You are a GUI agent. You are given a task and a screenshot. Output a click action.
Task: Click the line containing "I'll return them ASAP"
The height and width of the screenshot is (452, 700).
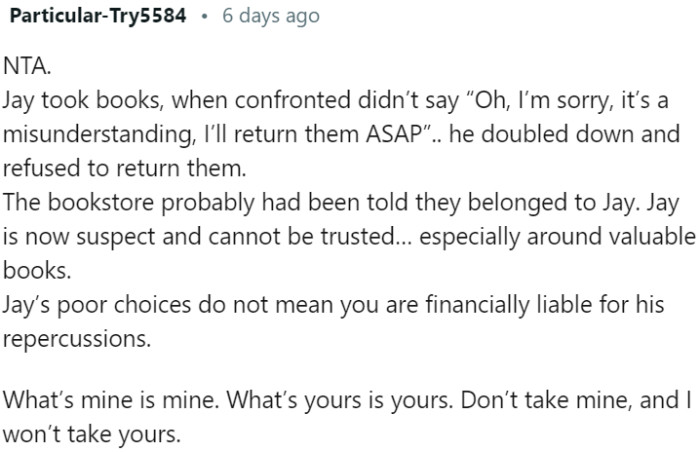click(380, 137)
